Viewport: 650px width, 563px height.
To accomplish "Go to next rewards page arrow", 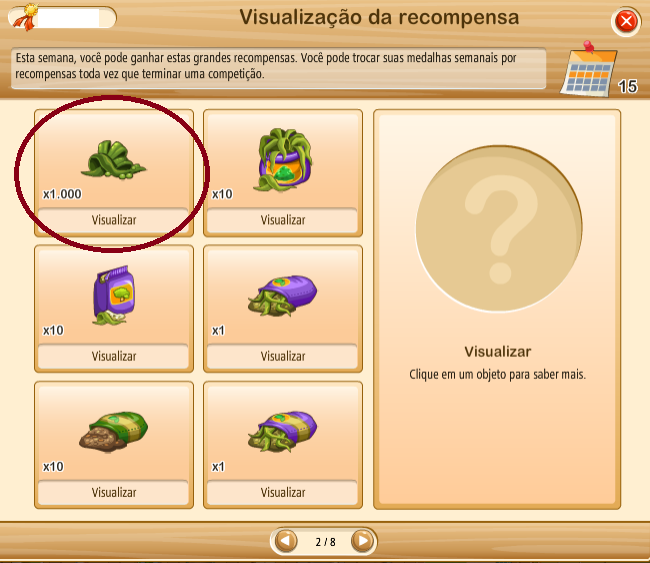I will 363,541.
